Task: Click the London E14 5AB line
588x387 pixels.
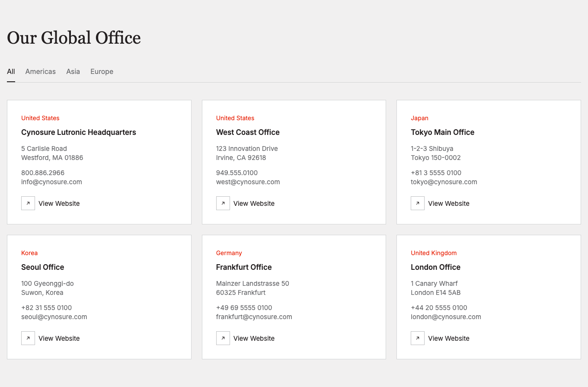Action: point(436,293)
